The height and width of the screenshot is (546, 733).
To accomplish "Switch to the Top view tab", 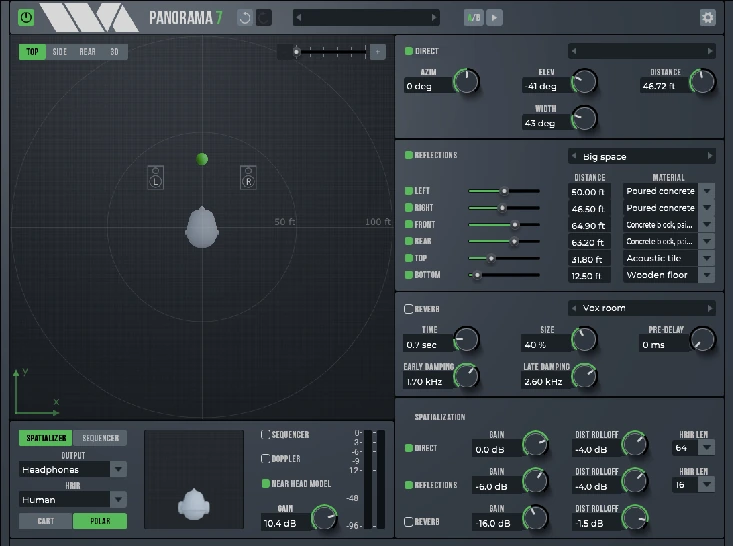I will coord(32,52).
